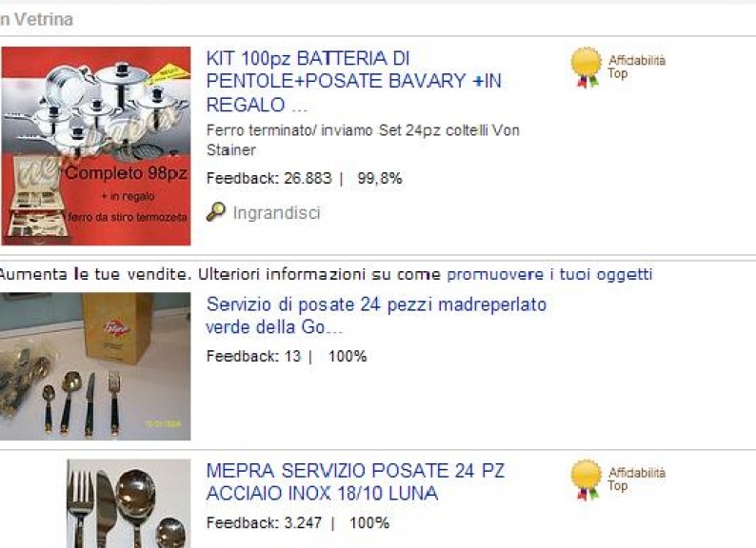This screenshot has width=756, height=548.
Task: Click the 100% rating on madreperlato listing
Action: click(348, 356)
